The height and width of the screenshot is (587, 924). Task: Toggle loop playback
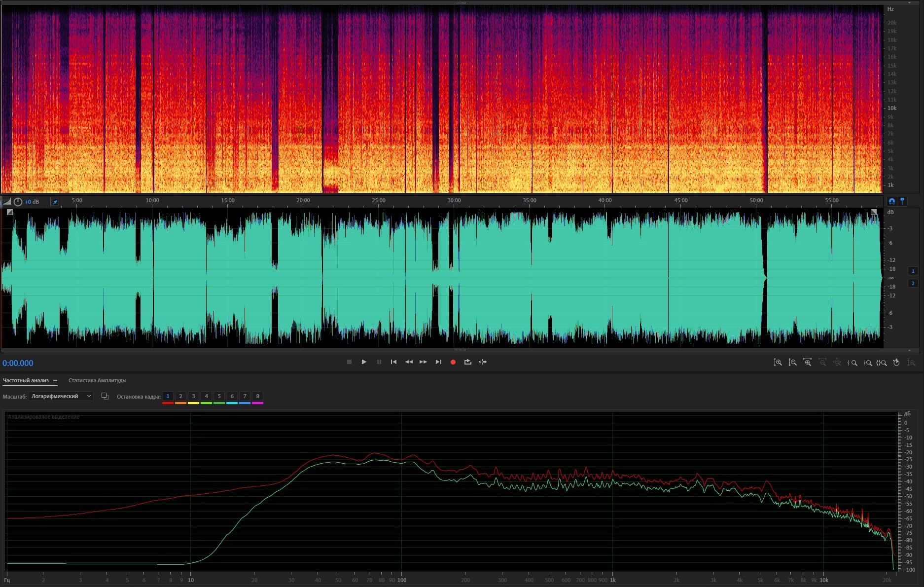click(x=468, y=362)
